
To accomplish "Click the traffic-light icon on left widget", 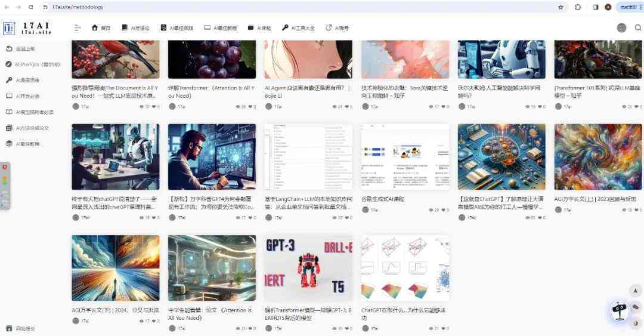I will coord(5,180).
